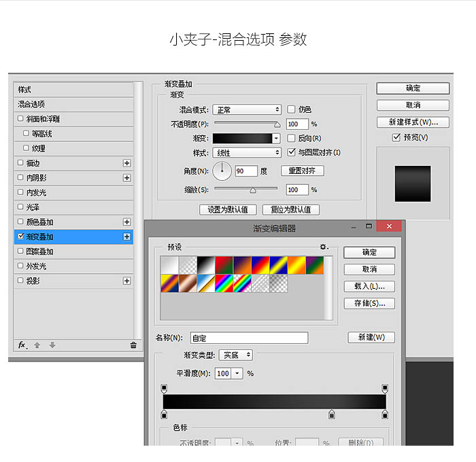Select the violet-orange gradient preset
The width and height of the screenshot is (476, 462).
coord(242,265)
